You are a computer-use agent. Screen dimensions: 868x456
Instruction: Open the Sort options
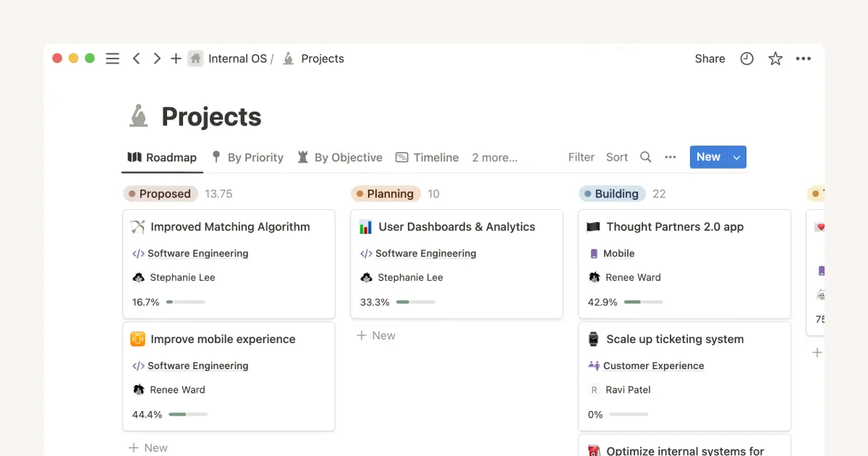[x=617, y=157]
